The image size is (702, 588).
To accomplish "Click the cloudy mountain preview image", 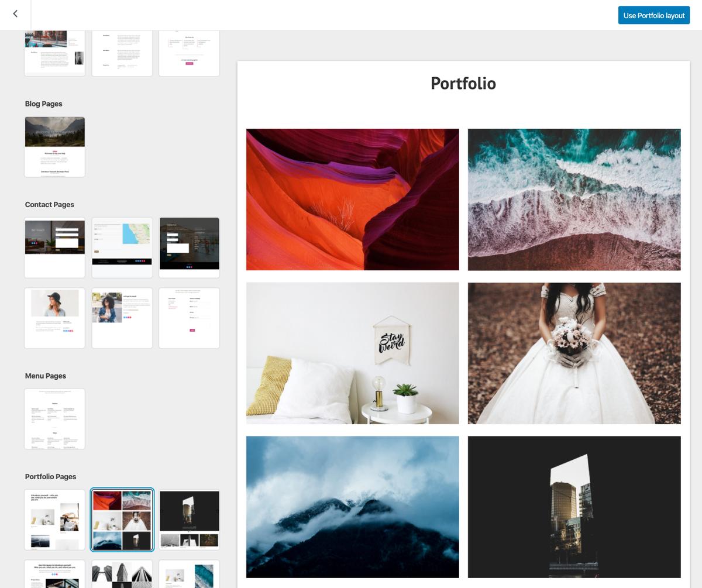I will (x=352, y=507).
